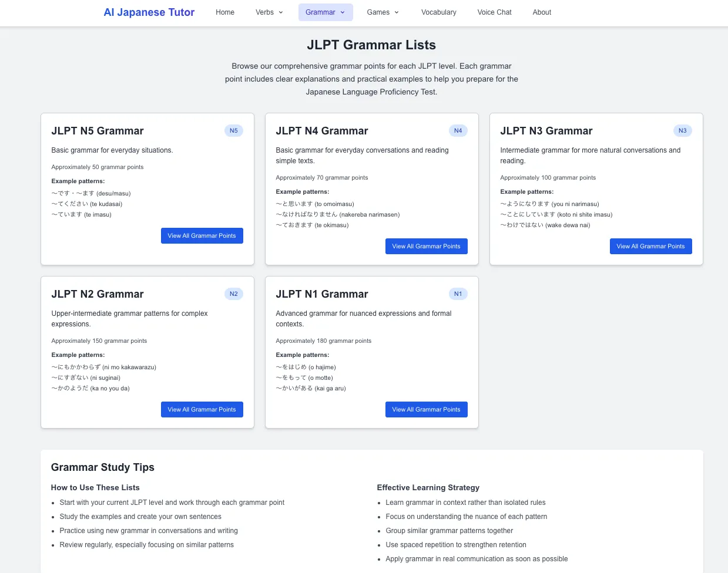
Task: Open Voice Chat from navigation
Action: pos(494,12)
